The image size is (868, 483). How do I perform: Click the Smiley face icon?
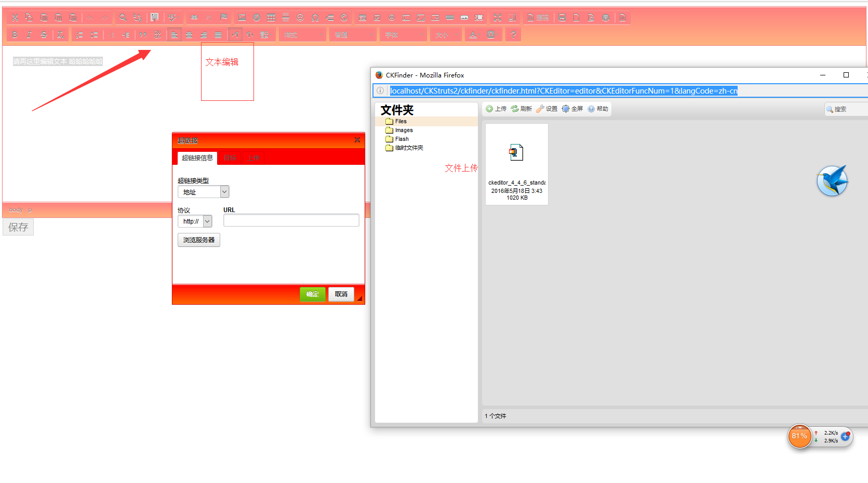300,18
